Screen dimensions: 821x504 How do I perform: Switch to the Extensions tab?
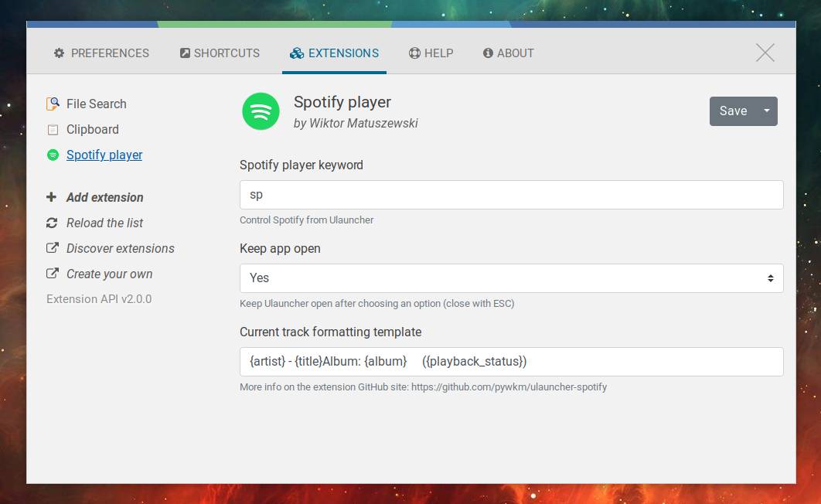pos(334,53)
